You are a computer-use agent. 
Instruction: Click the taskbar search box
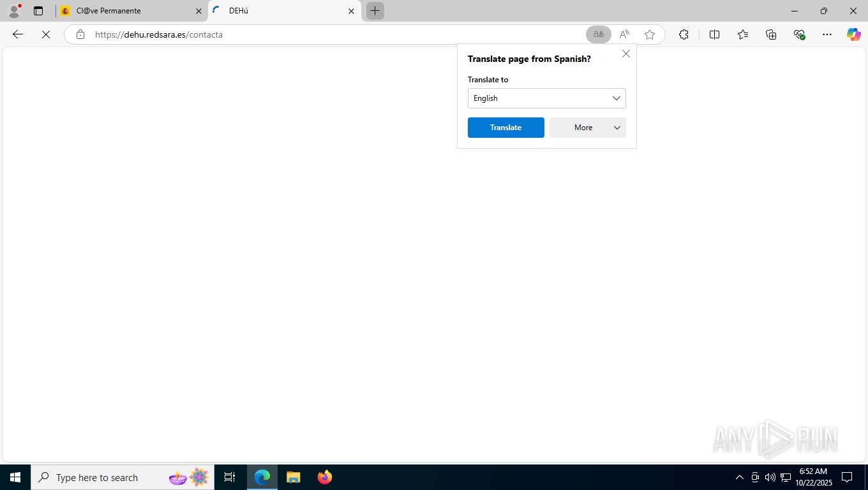[x=123, y=477]
